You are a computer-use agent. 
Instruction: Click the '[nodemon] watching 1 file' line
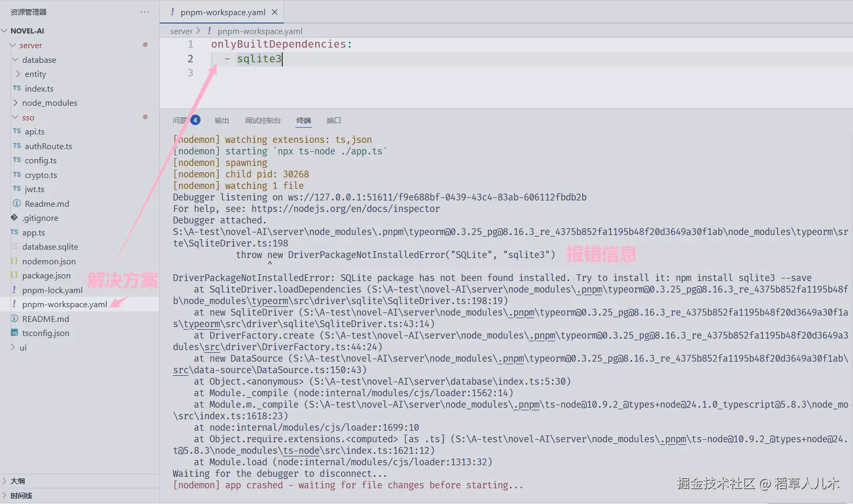(238, 186)
